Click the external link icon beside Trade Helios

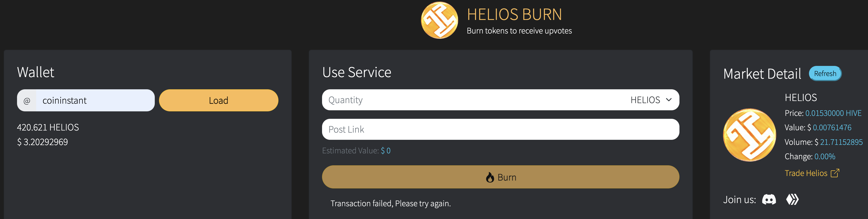click(835, 173)
